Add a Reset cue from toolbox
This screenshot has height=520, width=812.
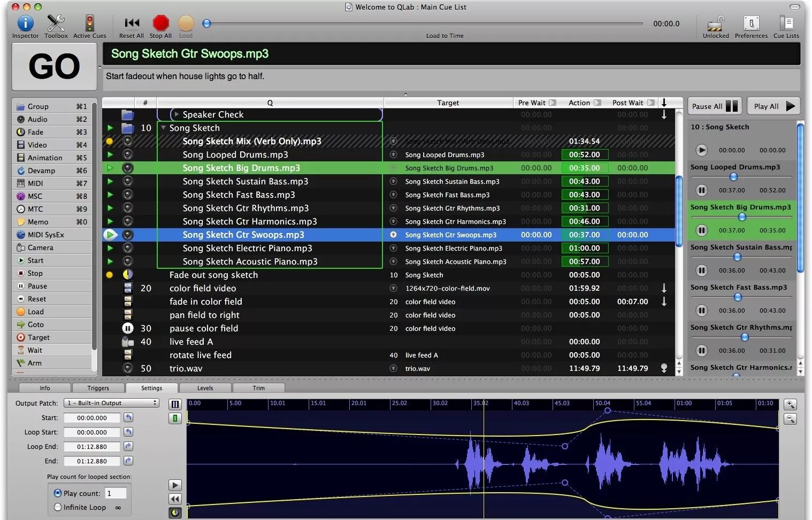(52, 299)
